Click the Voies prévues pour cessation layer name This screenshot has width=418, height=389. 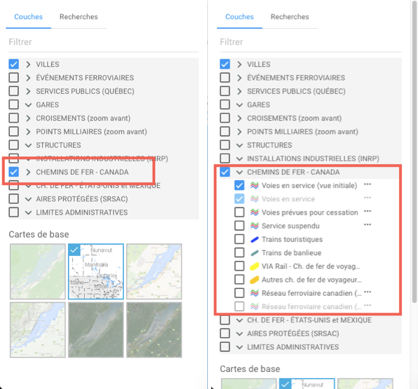[x=310, y=212]
